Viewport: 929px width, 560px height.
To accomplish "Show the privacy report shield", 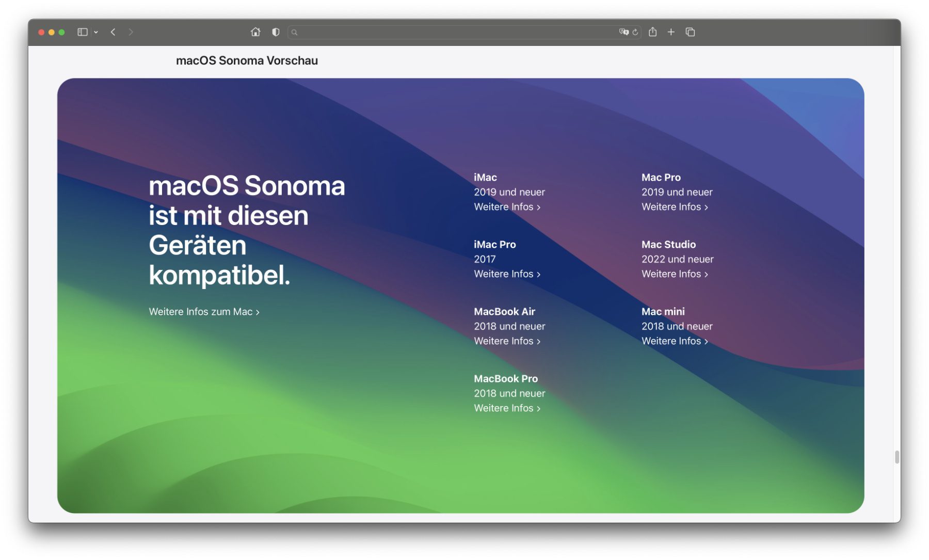I will [276, 32].
